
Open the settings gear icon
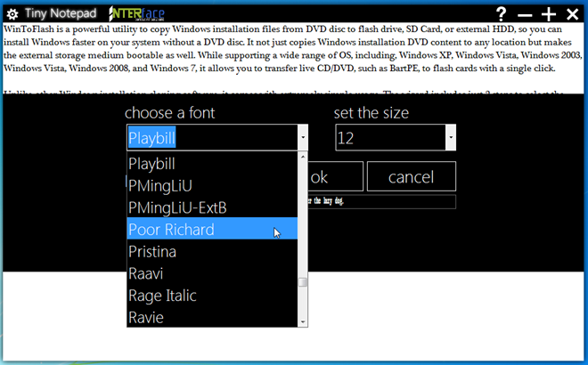click(12, 14)
